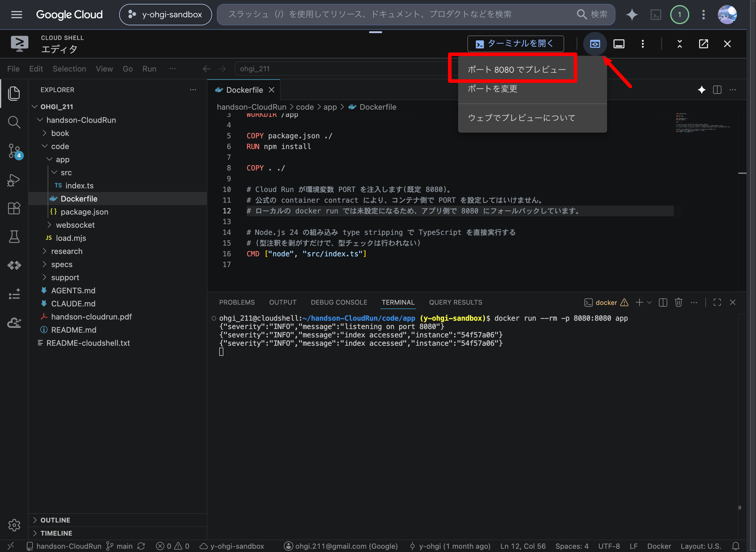Toggle the Cloud Shell session layout icon
The image size is (756, 552).
coord(619,44)
